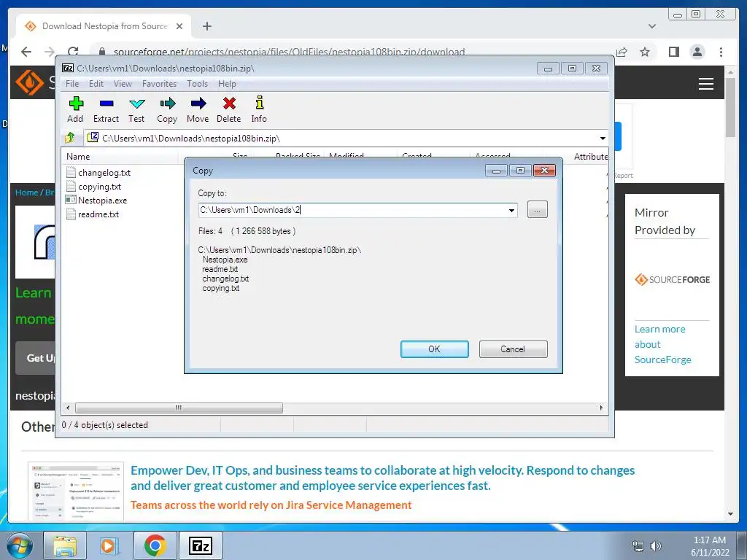The image size is (747, 560).
Task: Close the Copy dialog with the X button
Action: (x=544, y=171)
